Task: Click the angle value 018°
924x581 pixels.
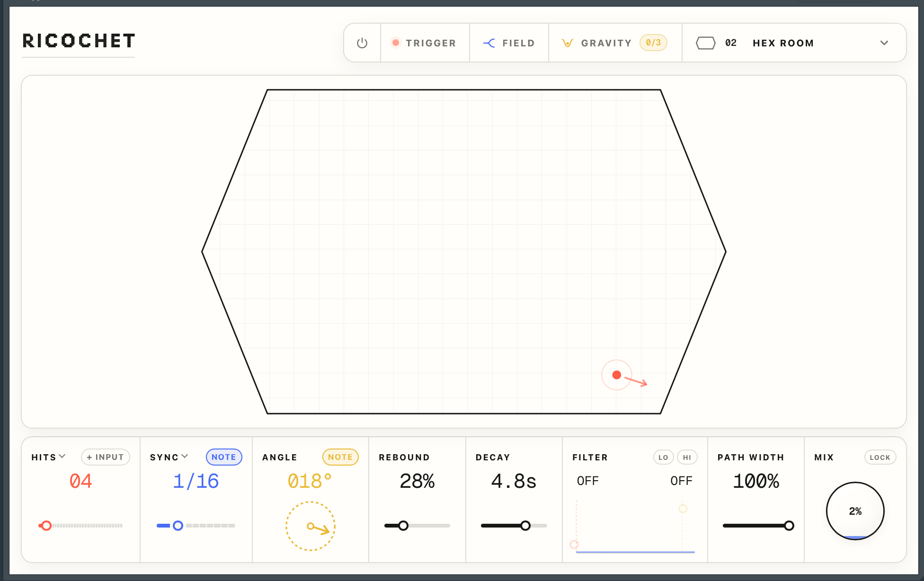Action: tap(310, 482)
